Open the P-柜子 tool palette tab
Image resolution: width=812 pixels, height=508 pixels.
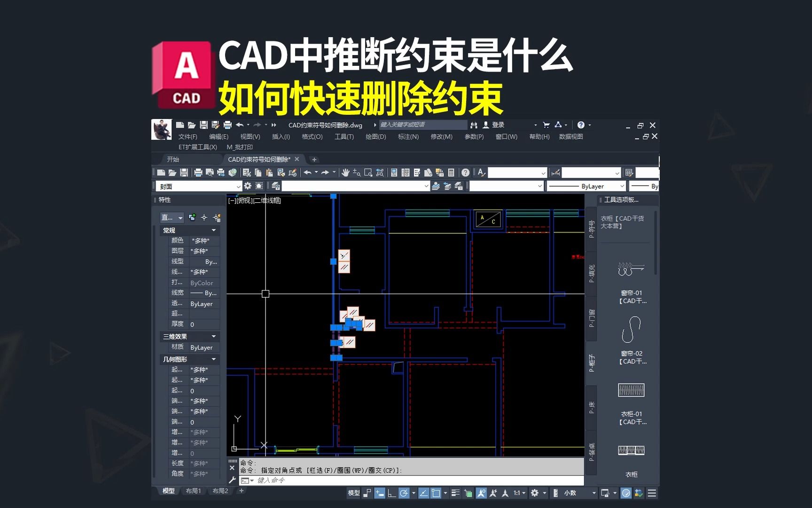[x=592, y=363]
